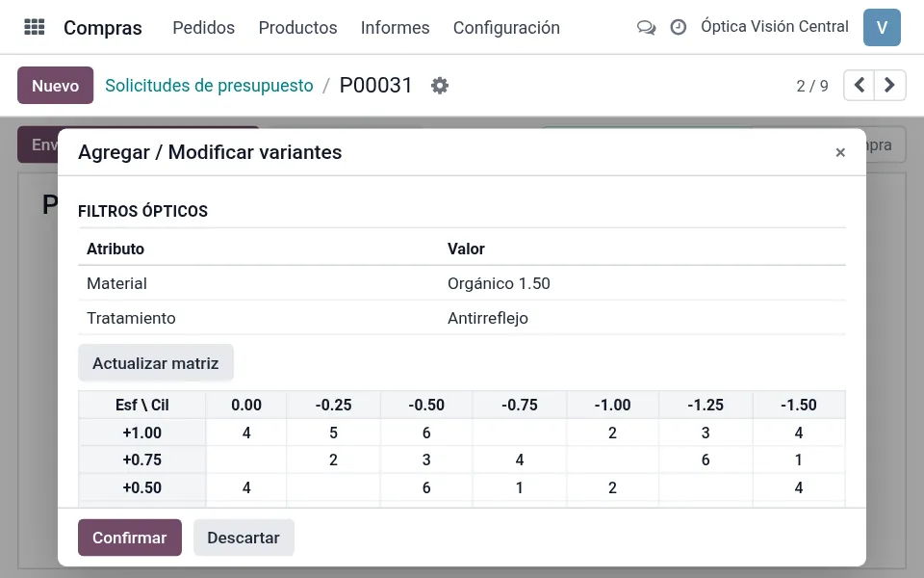Switch company Óptica Visión Central
The height and width of the screenshot is (578, 924).
[x=774, y=27]
